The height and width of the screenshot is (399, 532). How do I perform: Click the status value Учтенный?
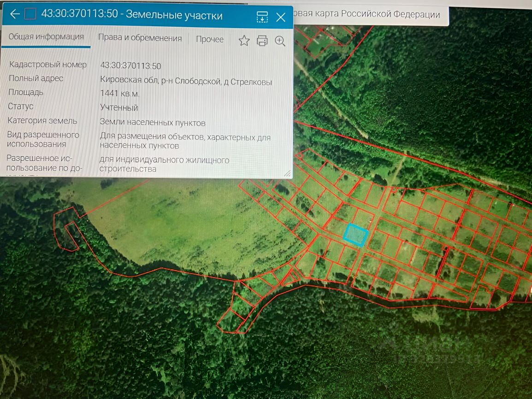click(x=119, y=107)
